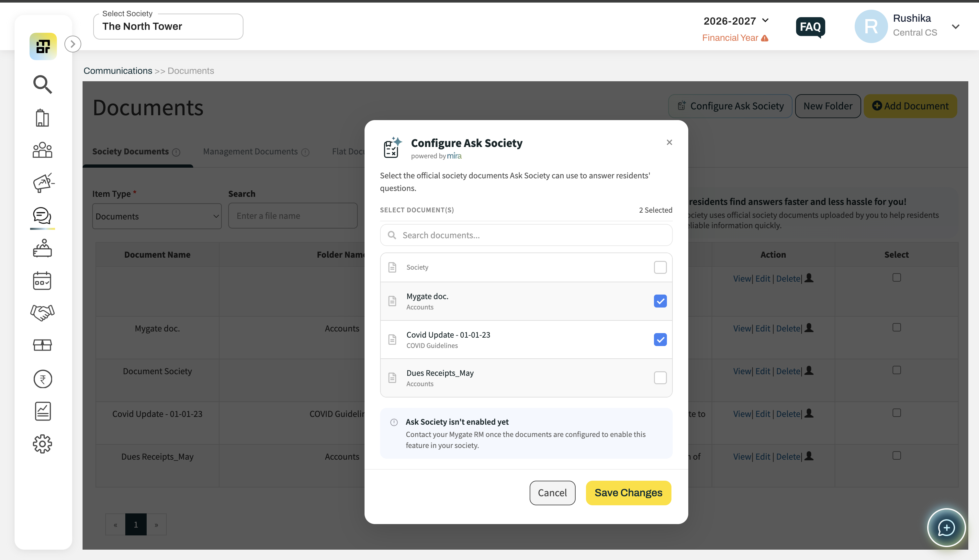Open the package box icon in sidebar

[x=42, y=345]
